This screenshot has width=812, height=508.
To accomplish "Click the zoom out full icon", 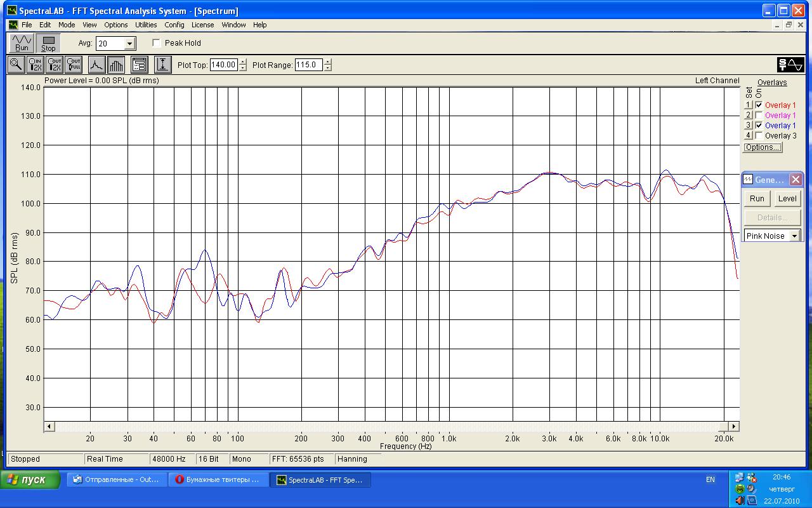I will tap(74, 64).
